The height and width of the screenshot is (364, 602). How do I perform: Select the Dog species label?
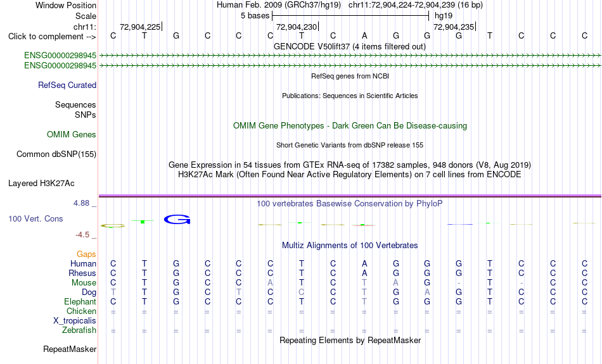(89, 292)
